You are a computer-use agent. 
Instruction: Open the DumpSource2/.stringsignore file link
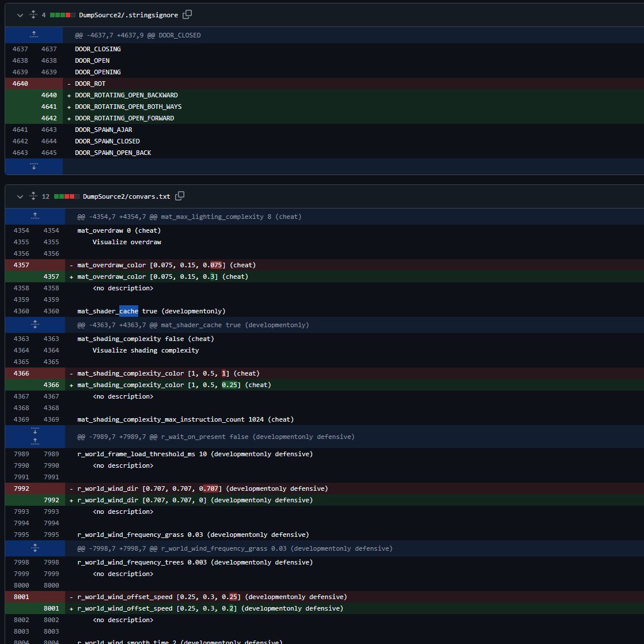tap(128, 15)
